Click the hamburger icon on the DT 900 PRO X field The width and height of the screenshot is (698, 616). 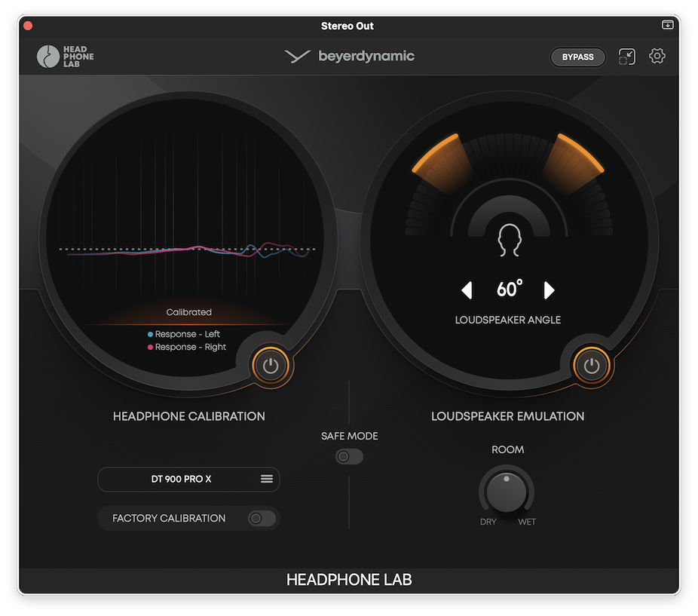(x=267, y=479)
